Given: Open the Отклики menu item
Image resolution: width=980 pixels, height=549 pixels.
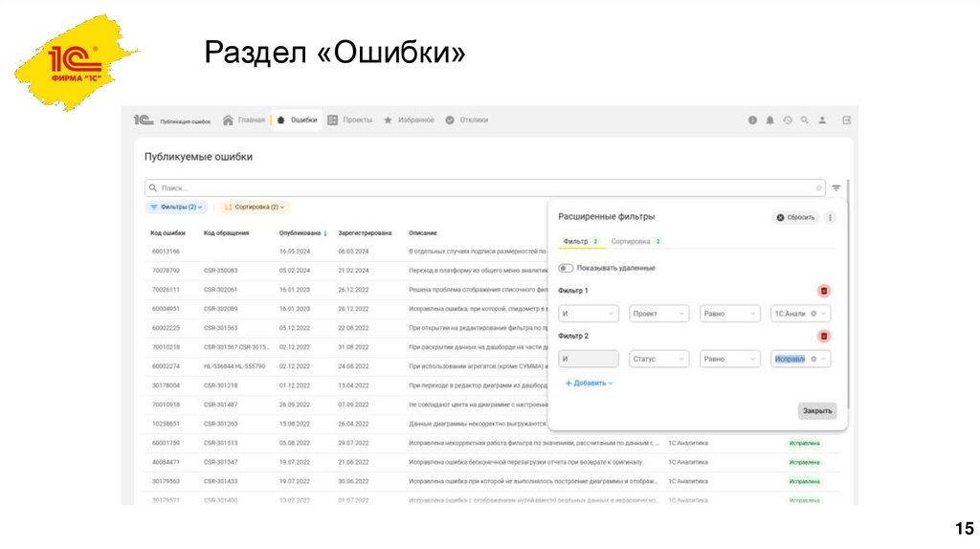Looking at the screenshot, I should [x=467, y=120].
